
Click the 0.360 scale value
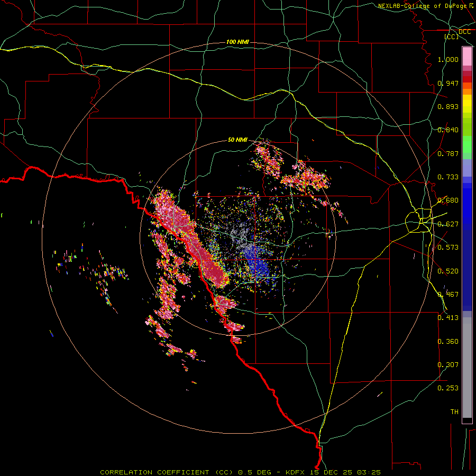point(448,342)
